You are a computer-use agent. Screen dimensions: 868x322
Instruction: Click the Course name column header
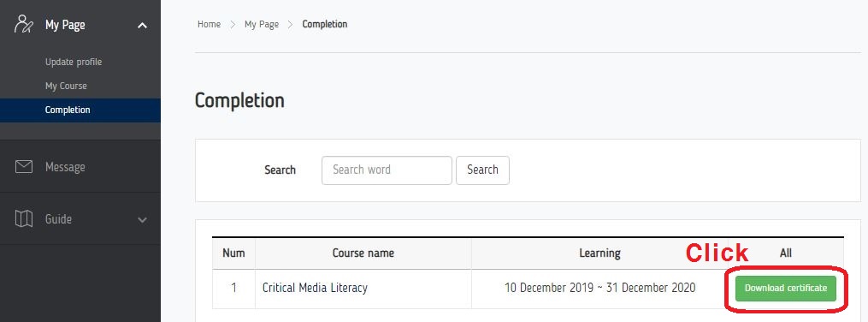tap(363, 253)
